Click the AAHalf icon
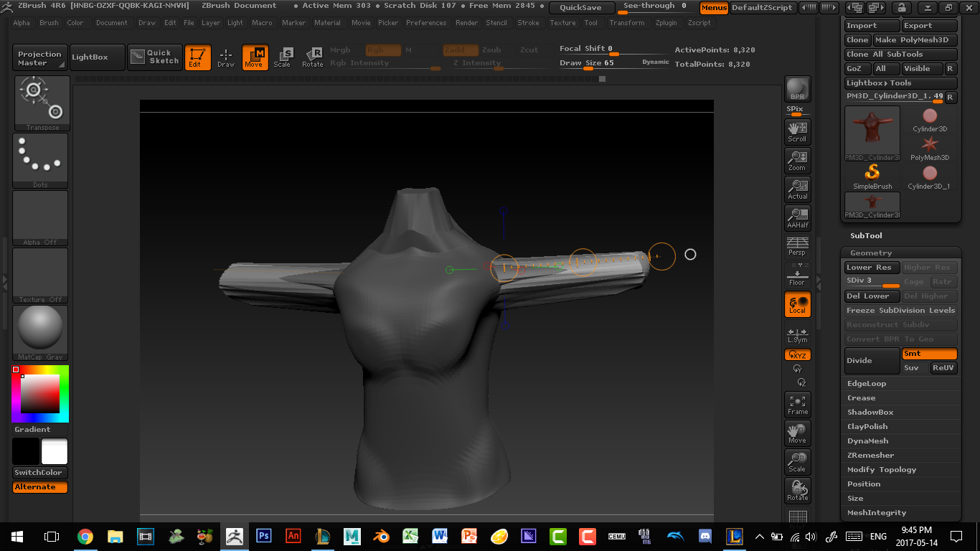 [797, 217]
